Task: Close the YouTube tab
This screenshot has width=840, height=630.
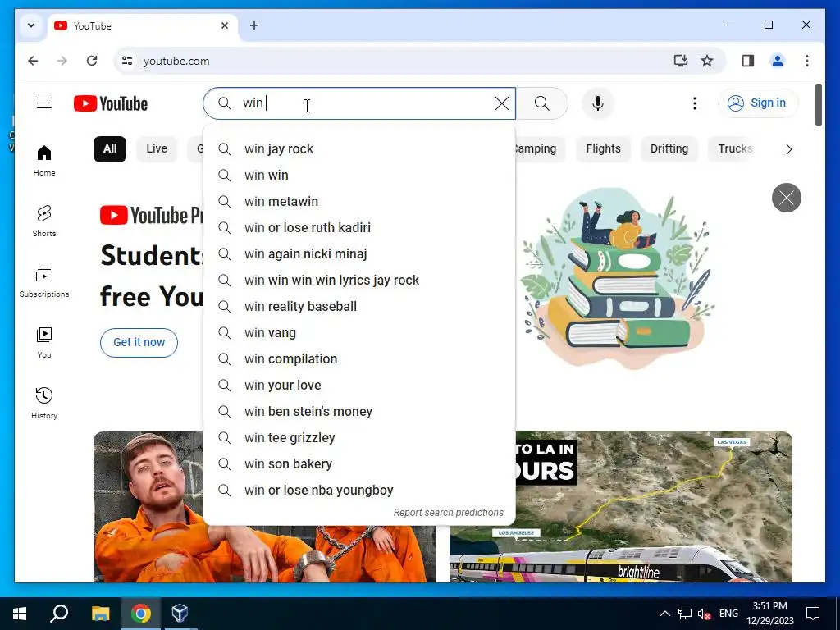Action: 225,25
